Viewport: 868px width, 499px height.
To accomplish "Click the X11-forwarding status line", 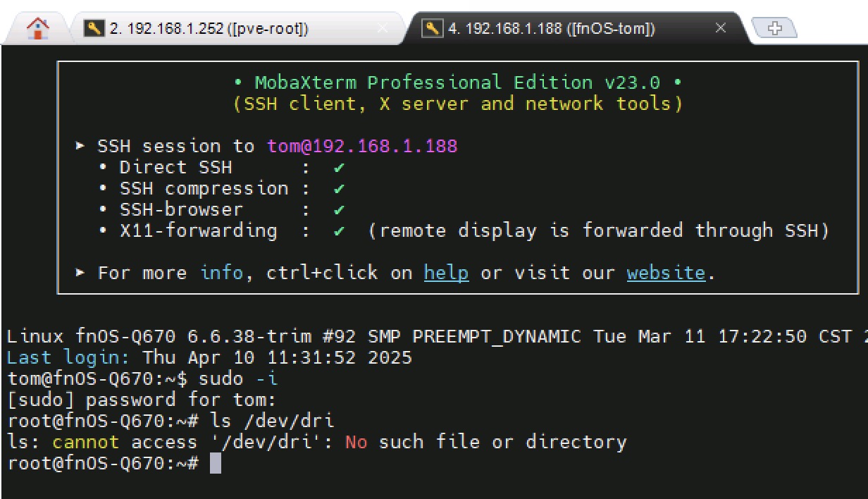I will pyautogui.click(x=464, y=230).
